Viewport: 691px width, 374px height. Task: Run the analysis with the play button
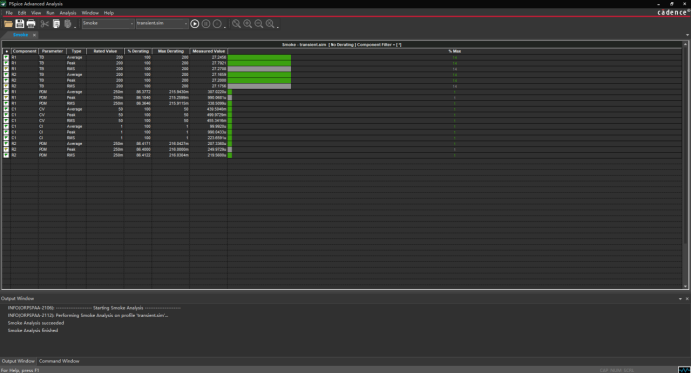point(195,24)
